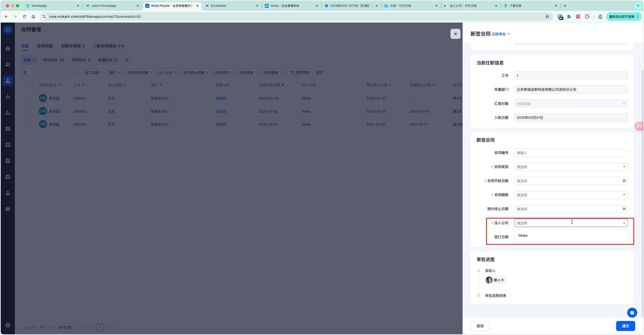Image resolution: width=644 pixels, height=335 pixels.
Task: Open the org chart sidebar icon
Action: click(x=8, y=97)
